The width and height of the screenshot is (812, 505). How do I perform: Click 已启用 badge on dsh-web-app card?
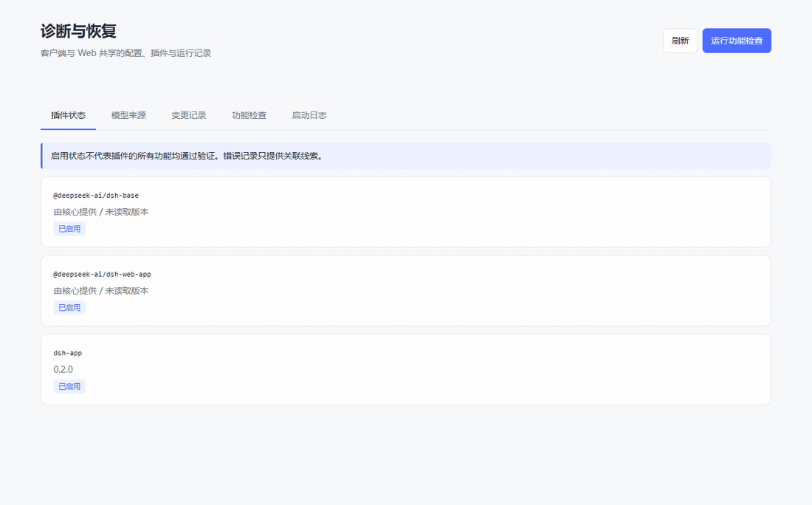point(69,308)
